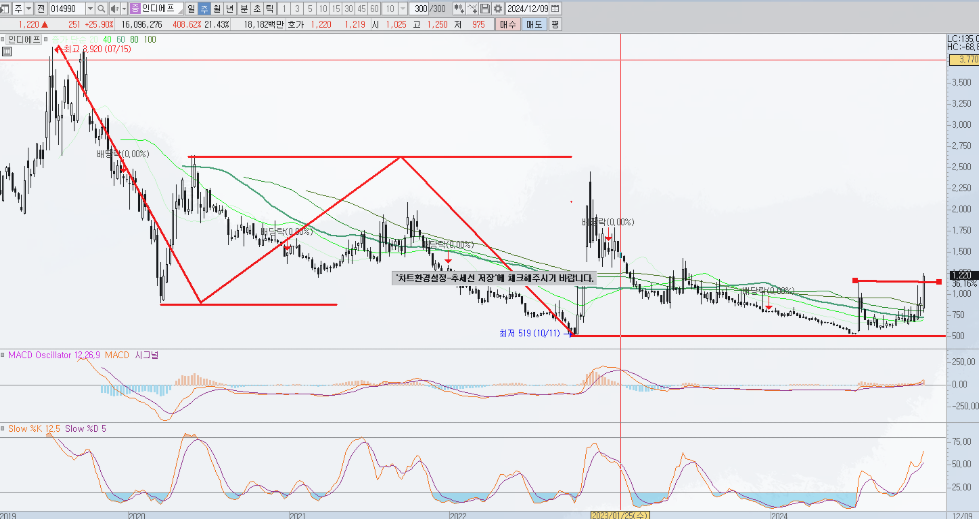Click the small square marker before the moving average legend
This screenshot has height=519, width=979.
coord(47,39)
